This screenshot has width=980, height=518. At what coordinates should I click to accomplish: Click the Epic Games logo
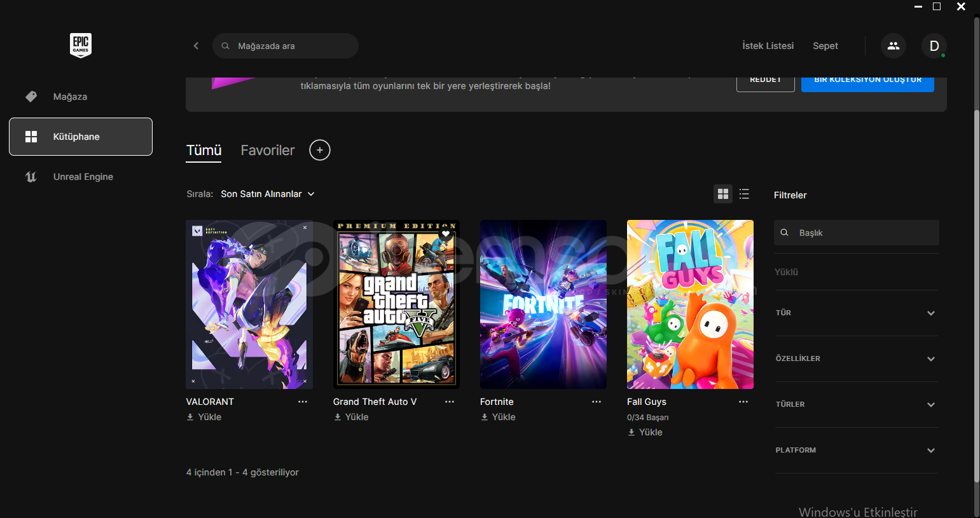(81, 45)
